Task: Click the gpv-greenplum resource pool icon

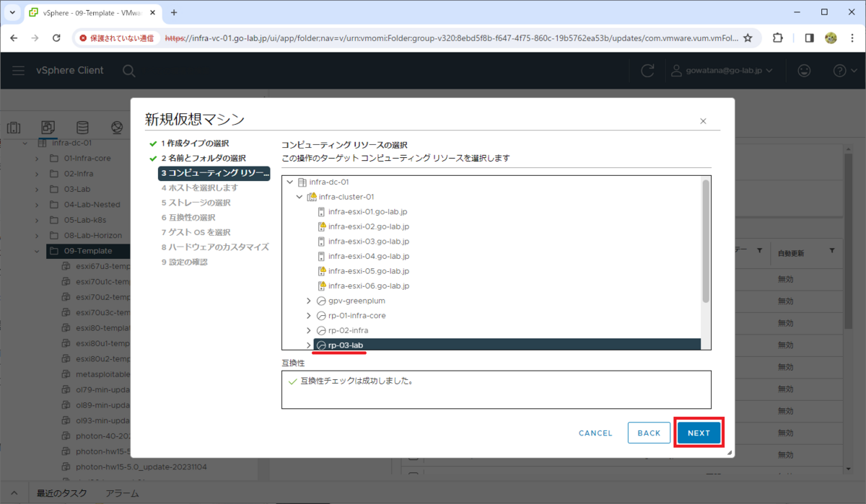Action: point(322,301)
